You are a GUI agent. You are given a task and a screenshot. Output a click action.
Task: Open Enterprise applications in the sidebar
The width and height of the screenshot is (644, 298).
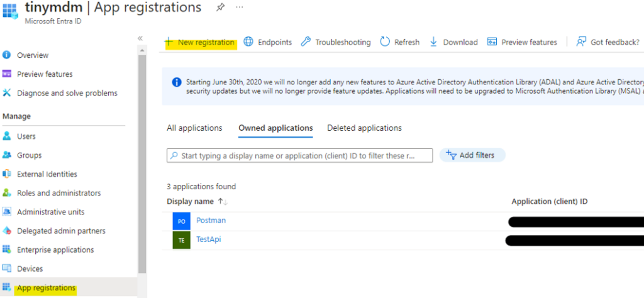pos(55,250)
